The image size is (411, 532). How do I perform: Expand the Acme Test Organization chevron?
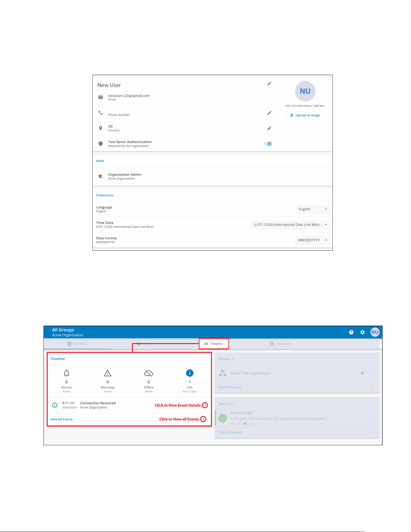373,373
